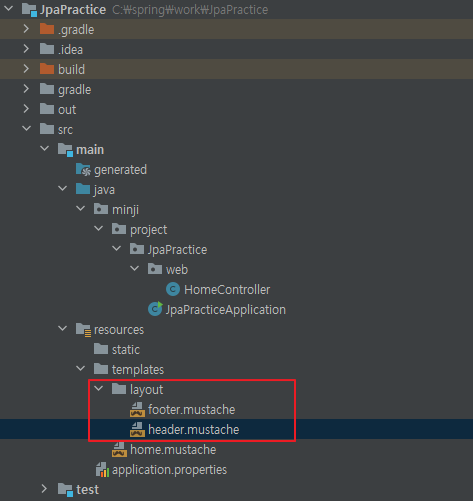Viewport: 473px width, 501px height.
Task: Collapse the resources folder chevron
Action: [62, 328]
